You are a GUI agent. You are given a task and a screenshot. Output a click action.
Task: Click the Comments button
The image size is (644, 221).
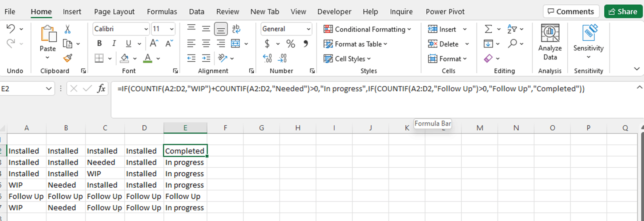(571, 12)
